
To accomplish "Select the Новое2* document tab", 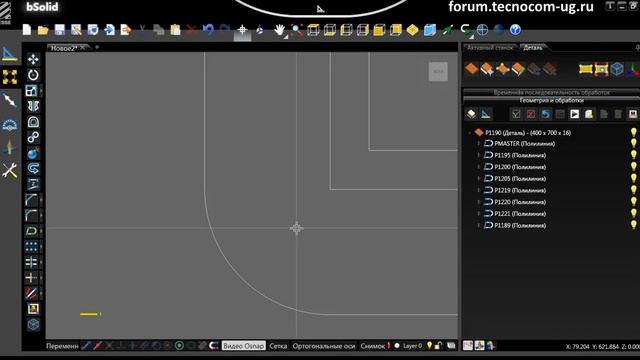I will coord(64,48).
